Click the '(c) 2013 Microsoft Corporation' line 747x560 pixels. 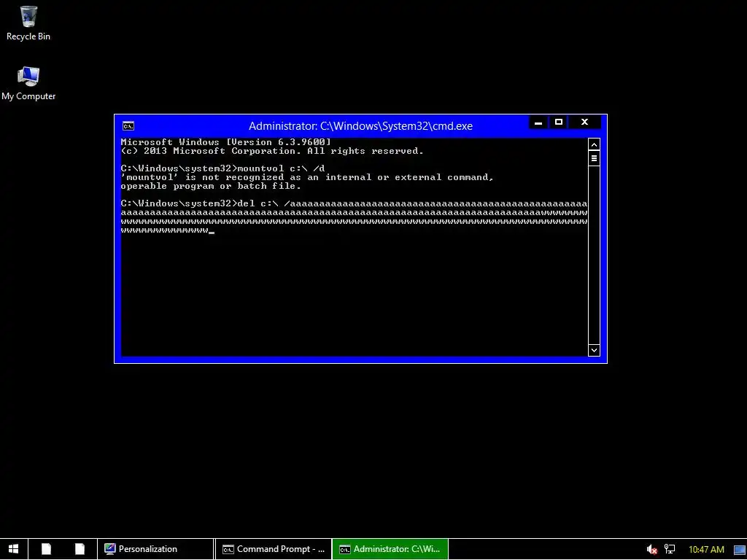coord(272,151)
